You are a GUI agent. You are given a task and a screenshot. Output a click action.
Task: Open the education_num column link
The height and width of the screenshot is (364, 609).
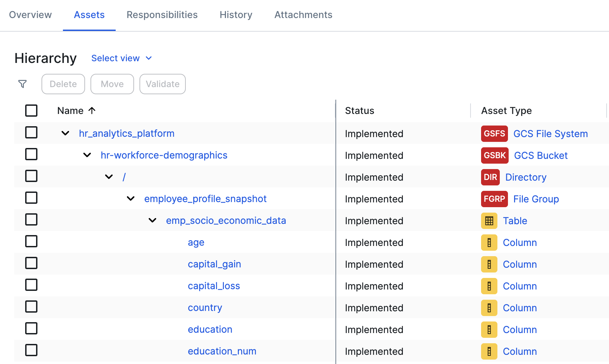click(222, 351)
